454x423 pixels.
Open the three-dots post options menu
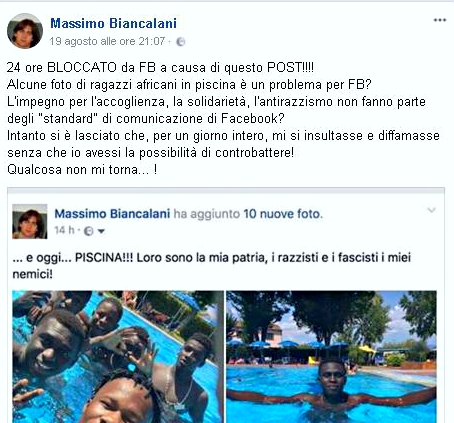(x=440, y=20)
